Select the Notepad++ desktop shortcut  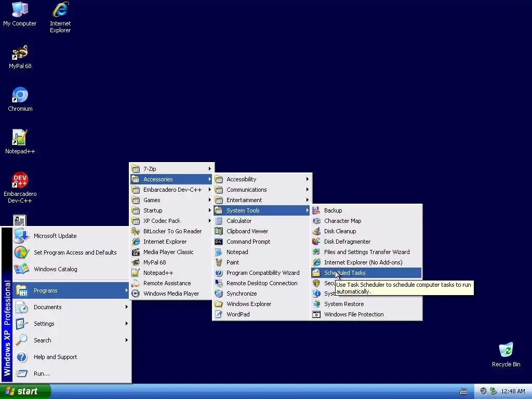(x=20, y=142)
